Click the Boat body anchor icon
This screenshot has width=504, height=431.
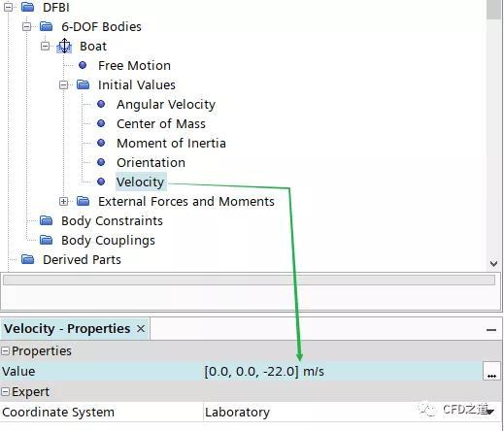click(x=64, y=46)
